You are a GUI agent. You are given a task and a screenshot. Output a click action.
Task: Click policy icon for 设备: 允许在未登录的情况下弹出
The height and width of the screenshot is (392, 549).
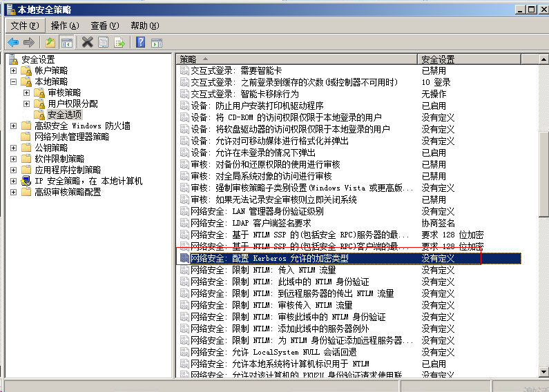click(184, 153)
